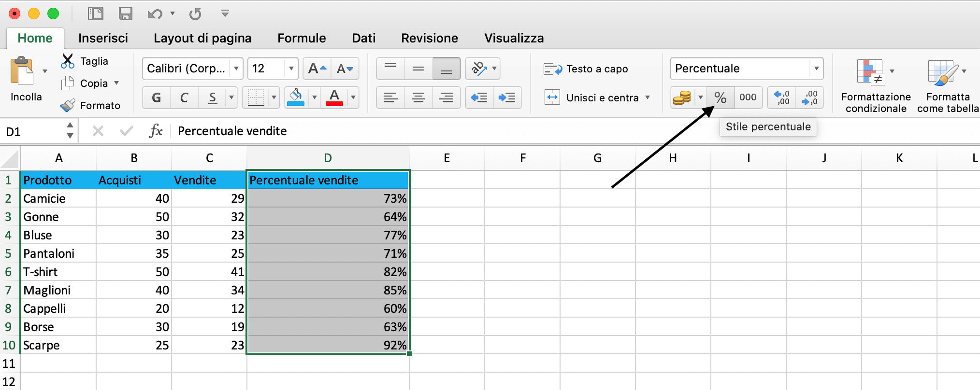Confirm formula entry with checkmark
Screen dimensions: 980x390
click(126, 131)
